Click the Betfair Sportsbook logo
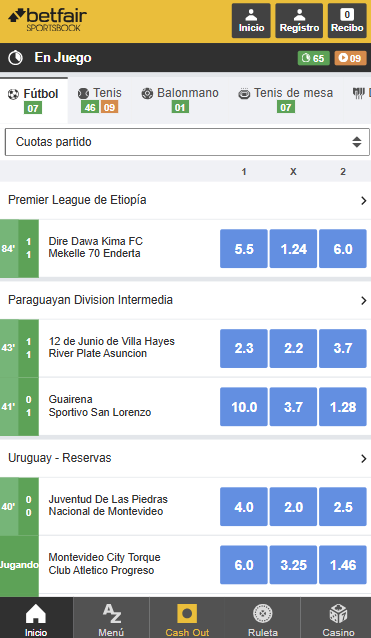The image size is (371, 638). tap(47, 20)
